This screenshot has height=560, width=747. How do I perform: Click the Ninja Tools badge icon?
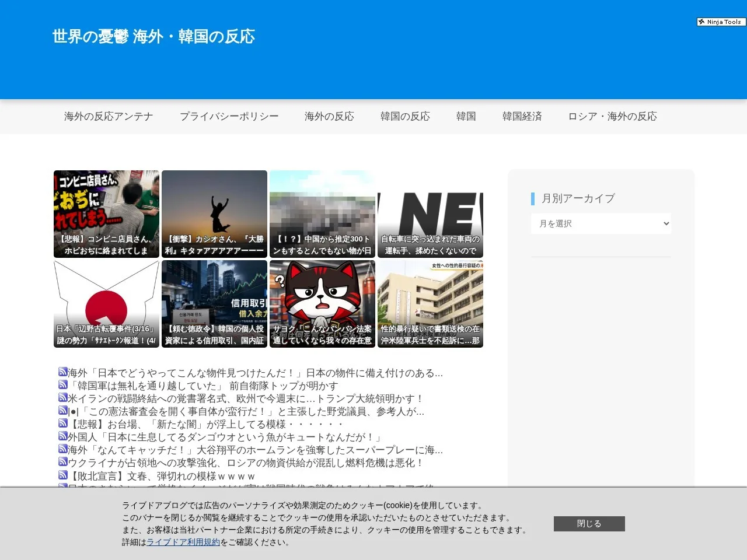pos(721,22)
